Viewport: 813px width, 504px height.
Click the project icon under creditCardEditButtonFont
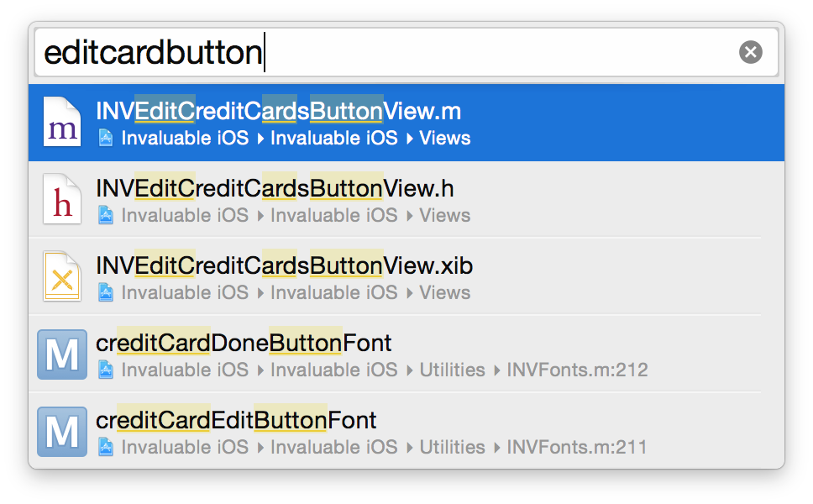(106, 447)
